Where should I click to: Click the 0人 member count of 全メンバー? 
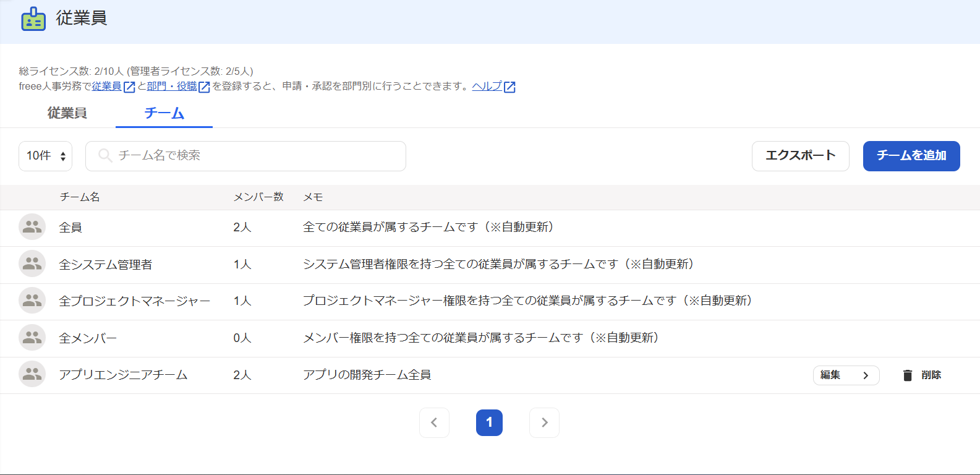click(x=242, y=338)
